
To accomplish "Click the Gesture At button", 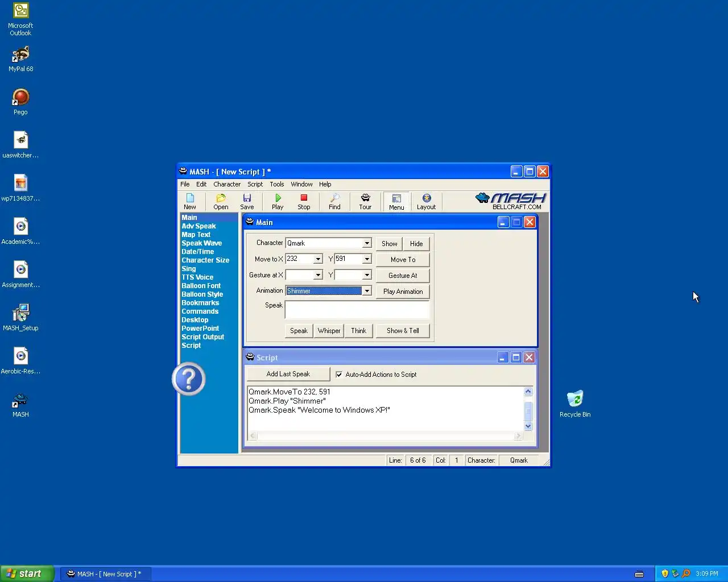I will tap(403, 276).
